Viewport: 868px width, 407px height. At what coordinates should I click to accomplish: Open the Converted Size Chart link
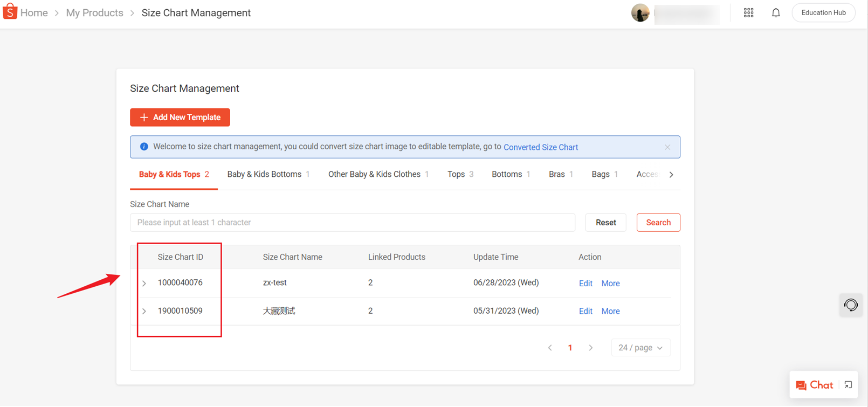pyautogui.click(x=541, y=147)
